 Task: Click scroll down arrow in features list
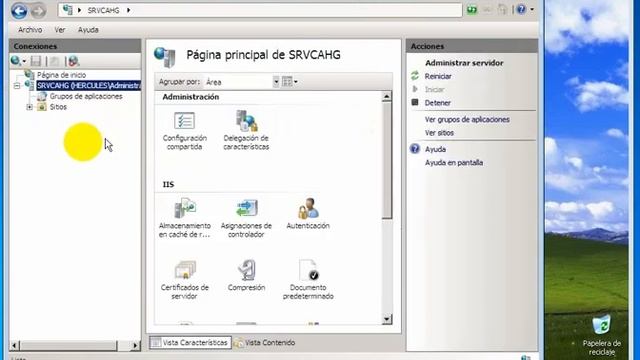tap(387, 319)
